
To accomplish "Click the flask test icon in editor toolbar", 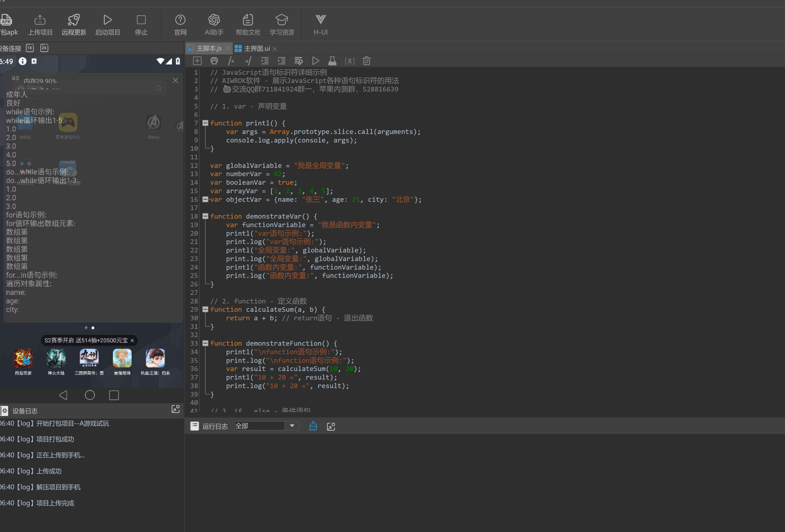I will point(332,61).
